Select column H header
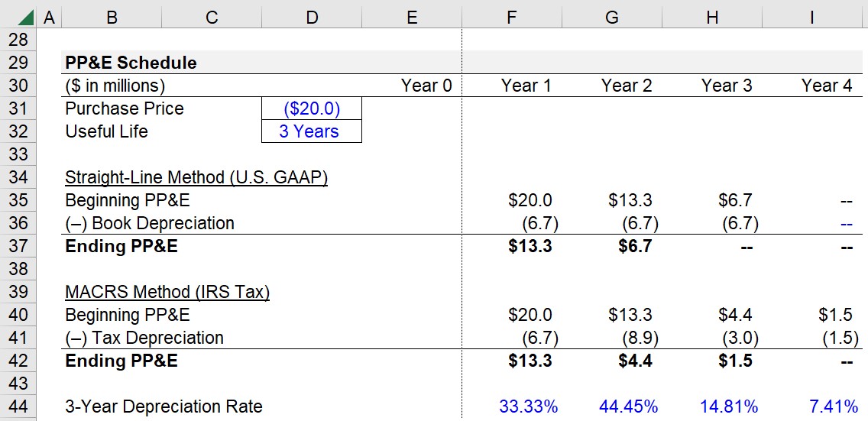Image resolution: width=868 pixels, height=421 pixels. (x=712, y=18)
